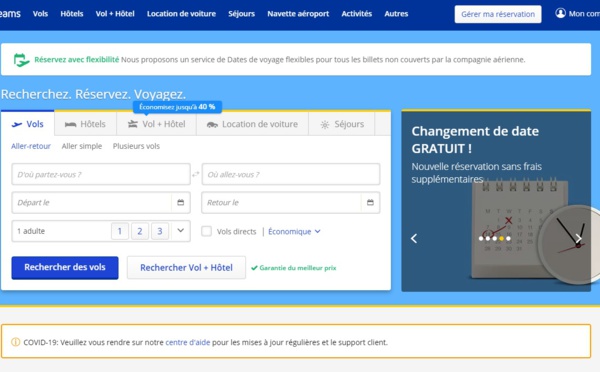The height and width of the screenshot is (372, 600).
Task: Open the departure date calendar icon
Action: point(181,202)
